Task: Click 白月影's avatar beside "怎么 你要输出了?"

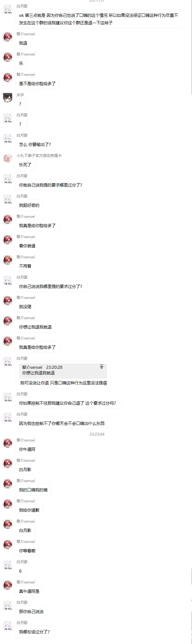Action: (8, 138)
